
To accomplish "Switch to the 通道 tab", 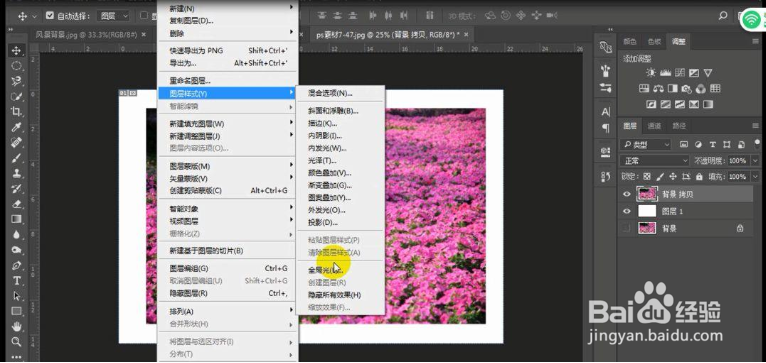I will [654, 126].
